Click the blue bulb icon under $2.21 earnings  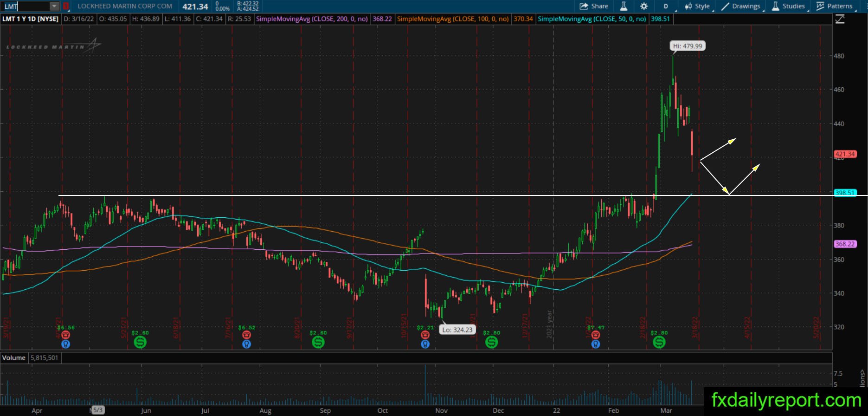(x=425, y=344)
